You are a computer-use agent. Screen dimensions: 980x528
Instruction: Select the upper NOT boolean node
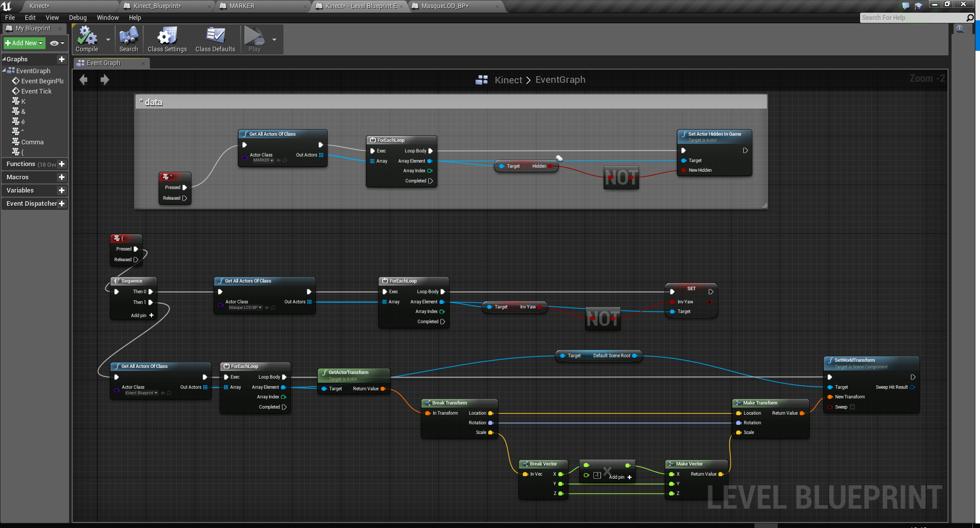coord(621,177)
